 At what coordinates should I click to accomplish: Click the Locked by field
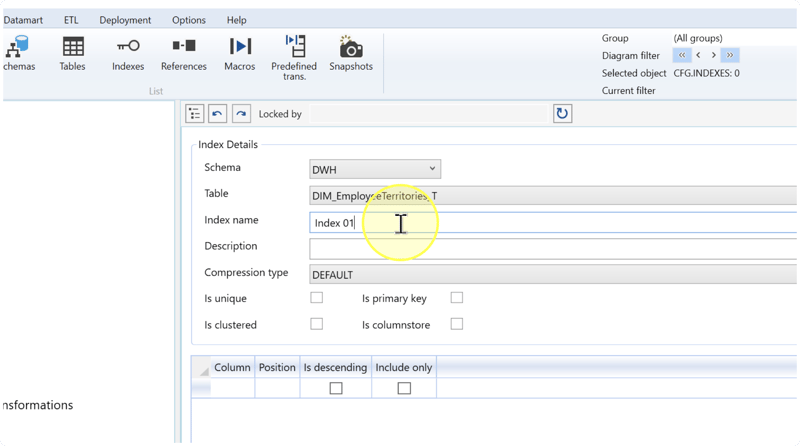(429, 114)
